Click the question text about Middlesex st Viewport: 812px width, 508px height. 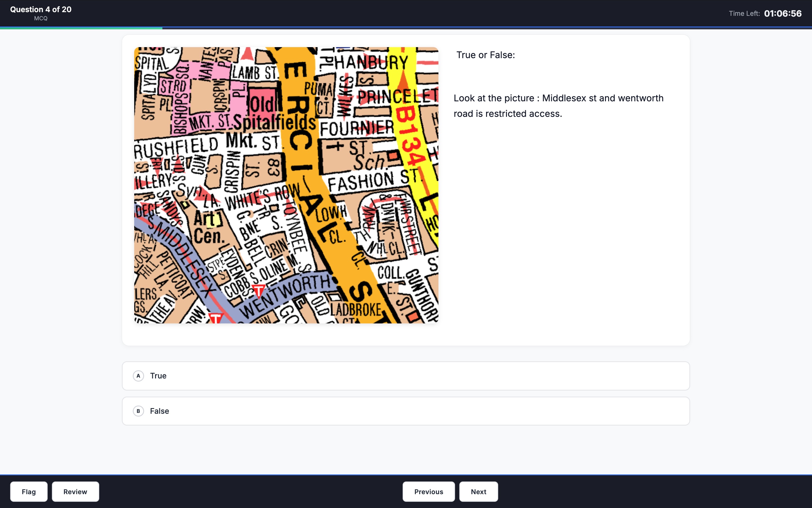558,106
